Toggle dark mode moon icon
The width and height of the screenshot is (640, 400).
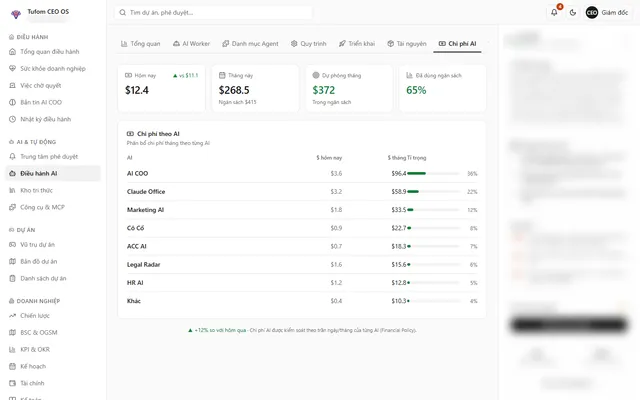[573, 13]
